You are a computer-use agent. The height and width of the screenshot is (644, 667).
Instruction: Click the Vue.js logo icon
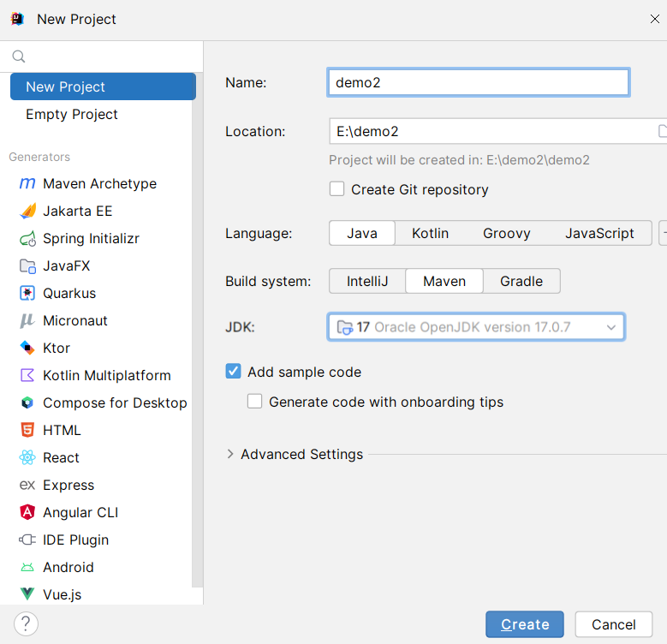(x=27, y=593)
